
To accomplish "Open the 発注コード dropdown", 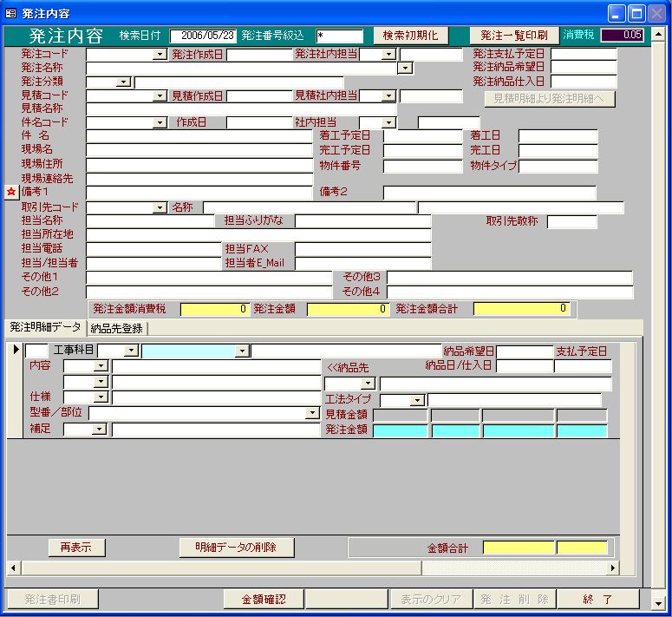I will [160, 55].
